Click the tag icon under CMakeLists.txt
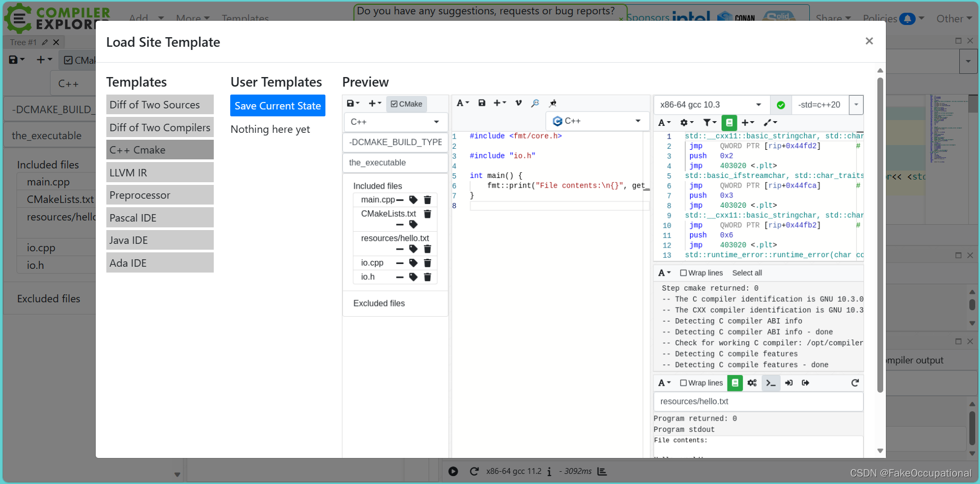This screenshot has height=484, width=980. [413, 224]
